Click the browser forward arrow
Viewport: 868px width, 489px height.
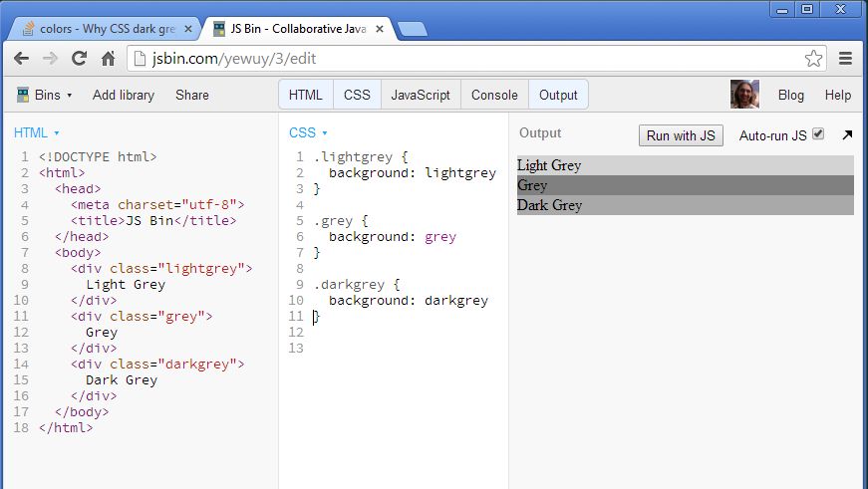pyautogui.click(x=51, y=58)
